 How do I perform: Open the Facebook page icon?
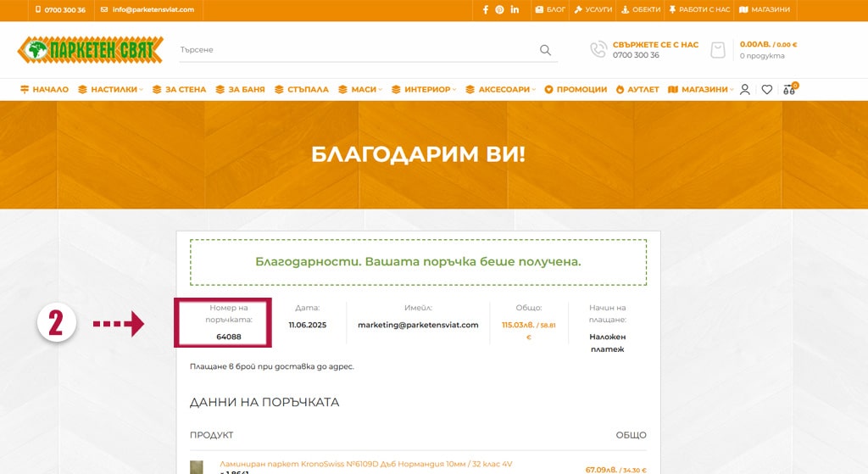point(486,9)
